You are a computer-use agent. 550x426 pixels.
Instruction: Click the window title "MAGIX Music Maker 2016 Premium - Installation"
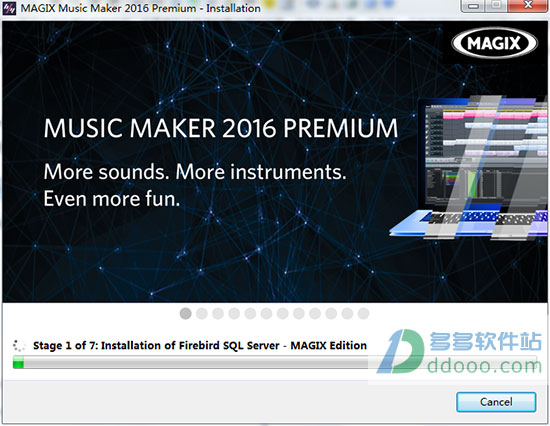141,8
